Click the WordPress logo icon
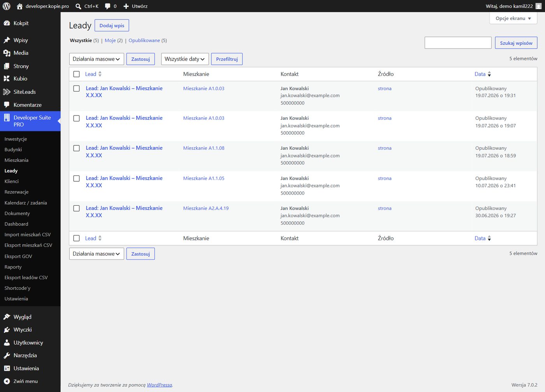This screenshot has height=392, width=545. pos(7,6)
